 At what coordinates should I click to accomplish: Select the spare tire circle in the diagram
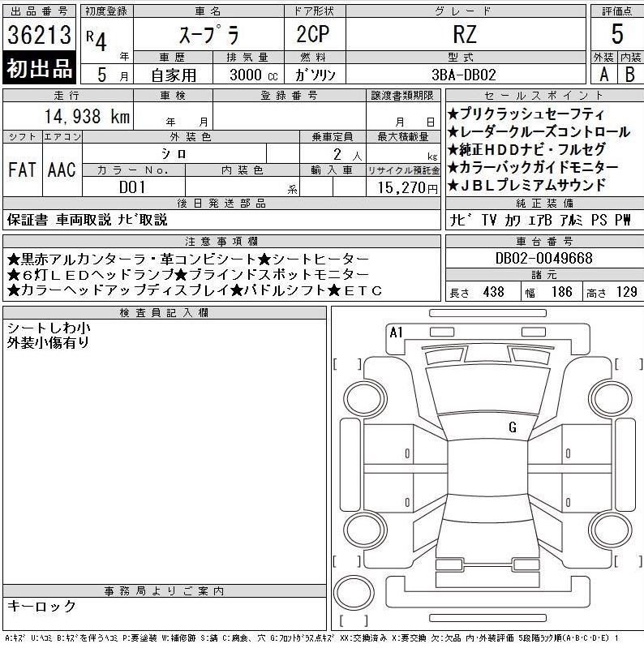tap(354, 592)
